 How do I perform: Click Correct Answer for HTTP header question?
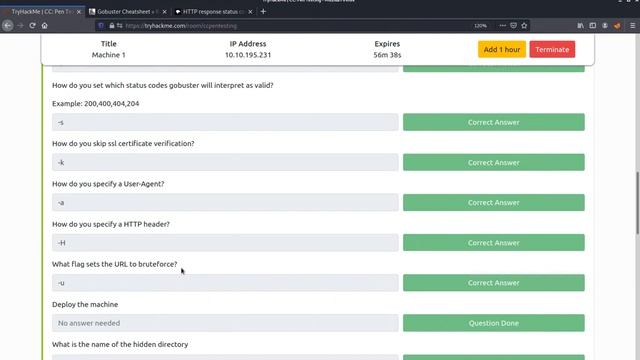(493, 242)
